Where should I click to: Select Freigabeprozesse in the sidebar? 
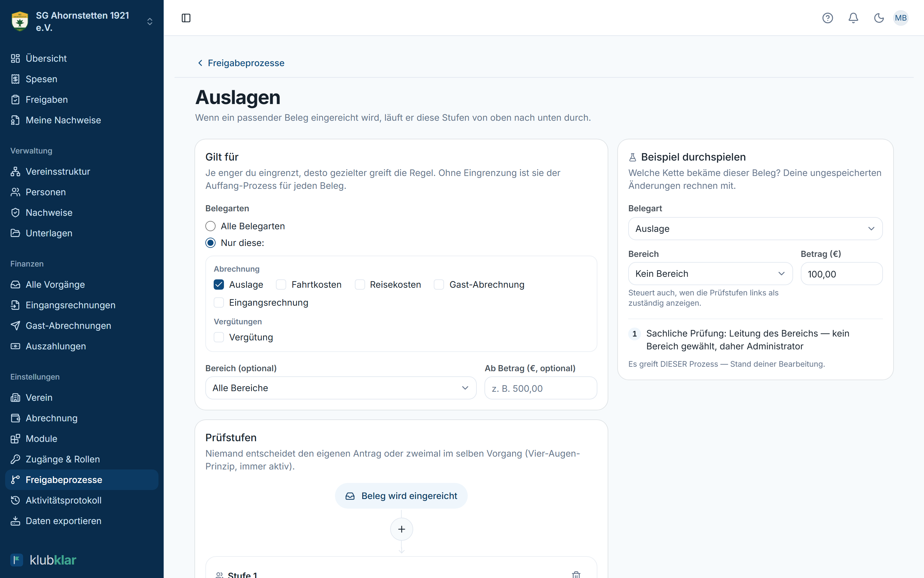tap(82, 480)
